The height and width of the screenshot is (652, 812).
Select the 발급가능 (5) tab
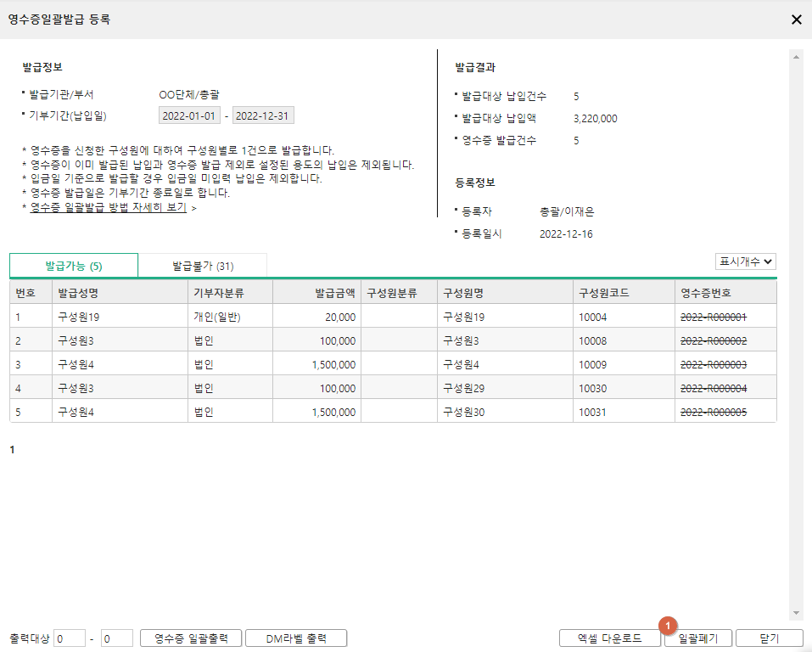point(73,265)
